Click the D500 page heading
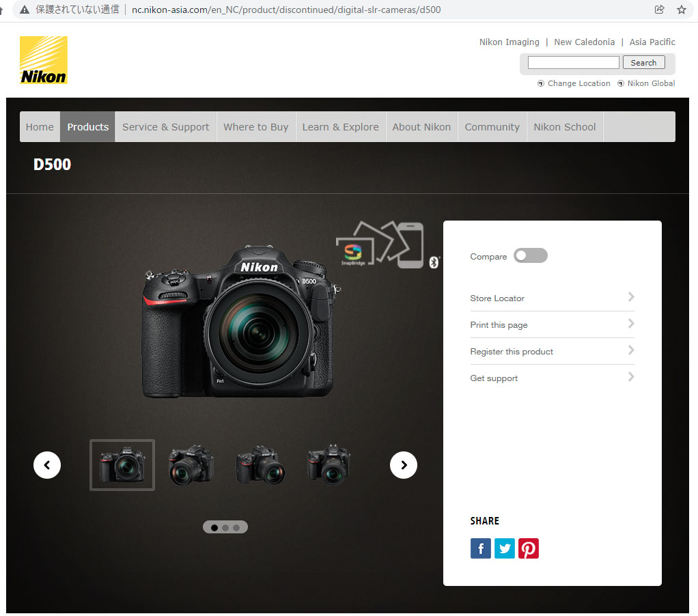The width and height of the screenshot is (698, 616). click(52, 165)
